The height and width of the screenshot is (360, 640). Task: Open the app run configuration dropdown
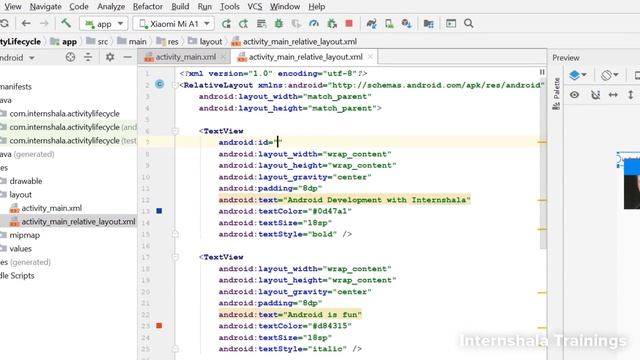[x=104, y=24]
